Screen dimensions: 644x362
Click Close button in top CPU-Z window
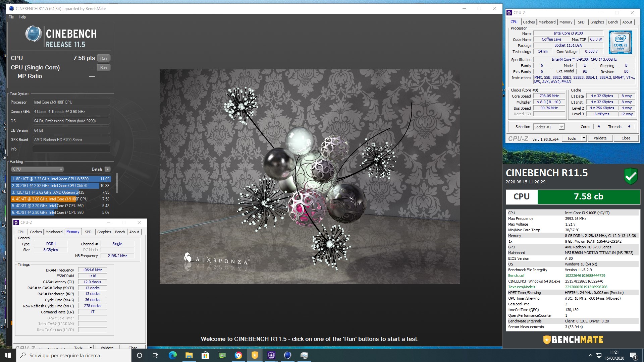click(x=626, y=138)
